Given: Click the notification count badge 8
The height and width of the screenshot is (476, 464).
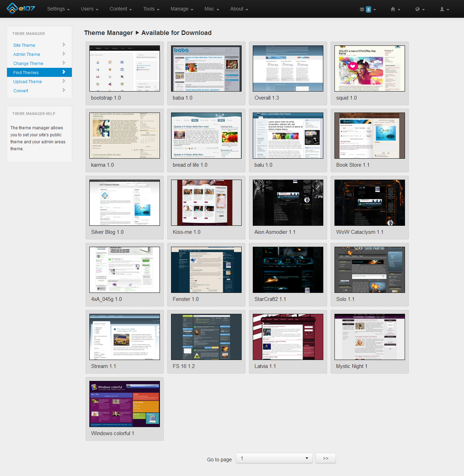Looking at the screenshot, I should (368, 9).
